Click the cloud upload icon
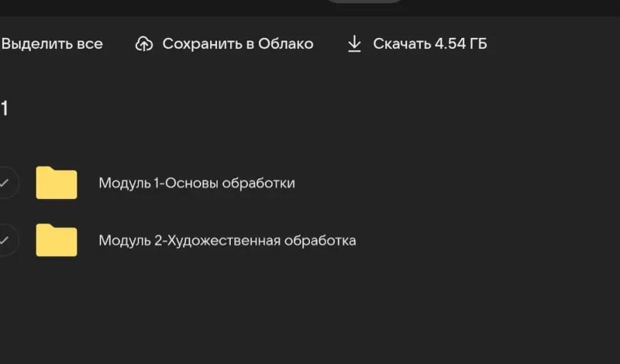Screen dimensions: 620x364 (x=144, y=44)
